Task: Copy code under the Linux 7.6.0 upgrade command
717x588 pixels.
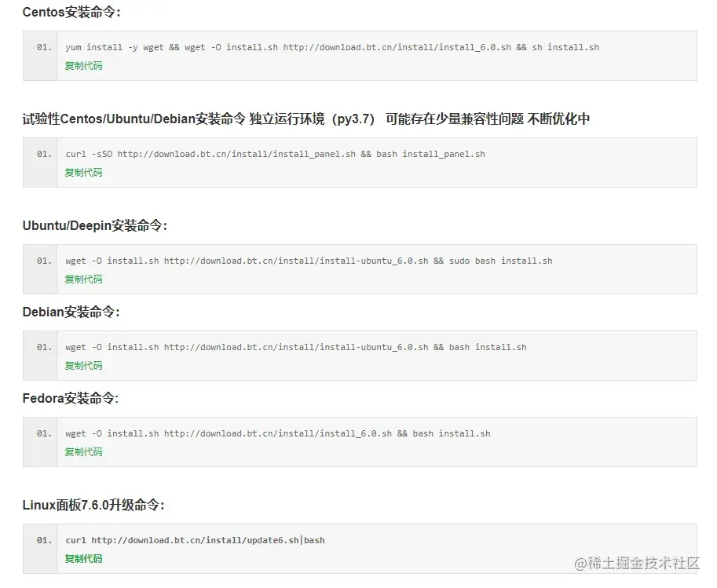Action: (x=84, y=558)
